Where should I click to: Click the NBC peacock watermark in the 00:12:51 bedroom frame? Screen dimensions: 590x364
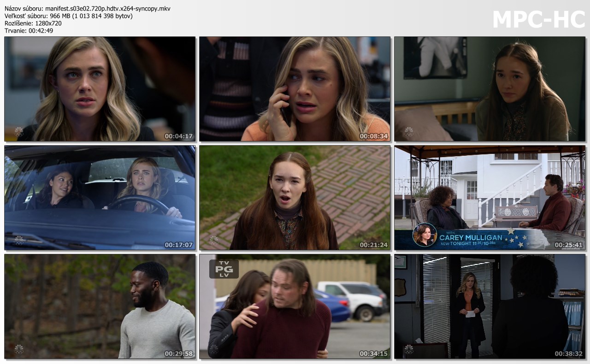pyautogui.click(x=408, y=132)
